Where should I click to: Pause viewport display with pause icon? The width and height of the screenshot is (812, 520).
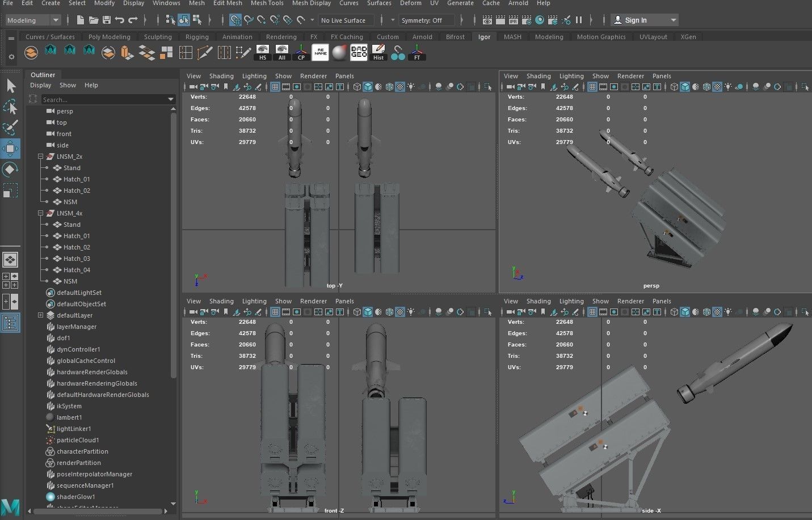click(579, 20)
